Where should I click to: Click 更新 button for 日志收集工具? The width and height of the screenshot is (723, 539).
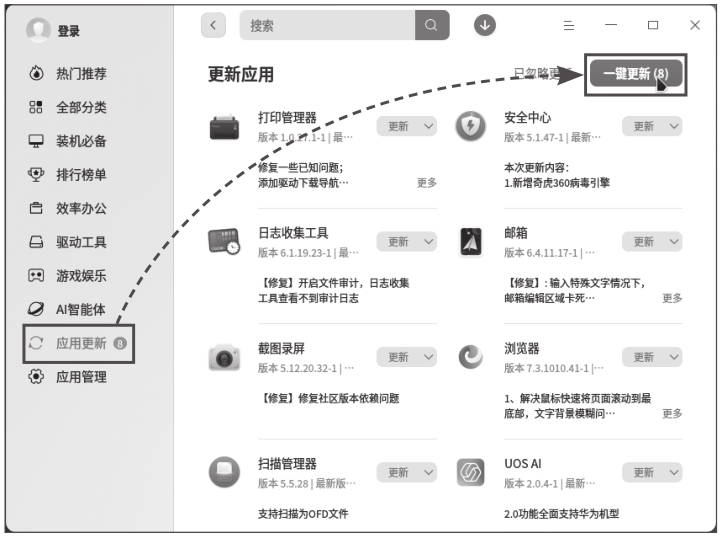398,242
